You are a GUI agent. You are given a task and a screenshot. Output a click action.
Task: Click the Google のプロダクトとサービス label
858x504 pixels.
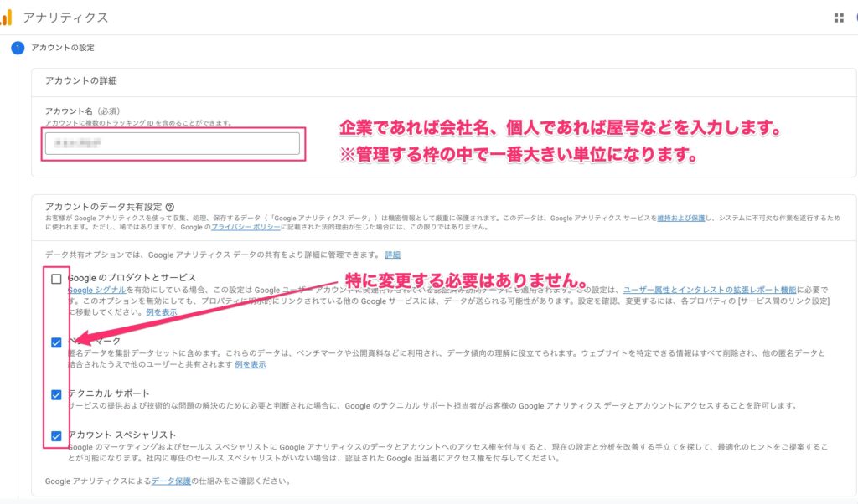coord(132,278)
